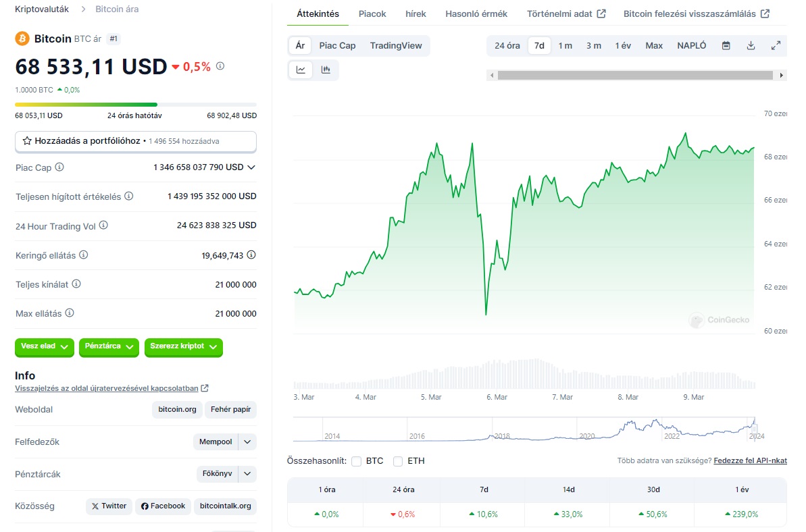
Task: Click the 1 346 658 037 790 USD value
Action: point(199,167)
